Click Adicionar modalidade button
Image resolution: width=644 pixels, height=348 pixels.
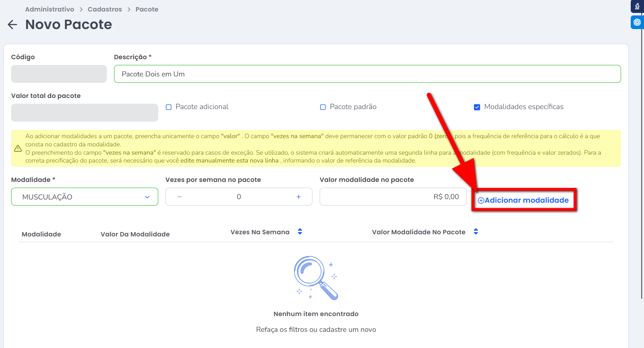point(523,200)
